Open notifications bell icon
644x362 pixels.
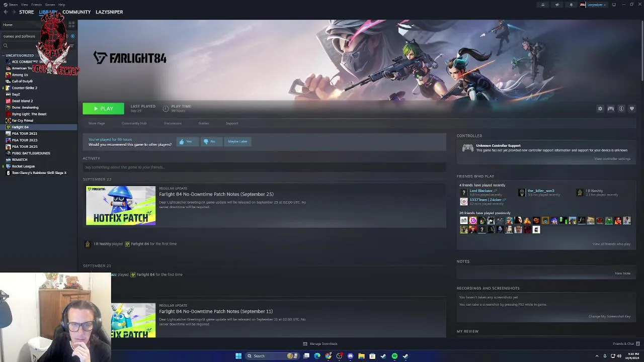click(x=571, y=5)
